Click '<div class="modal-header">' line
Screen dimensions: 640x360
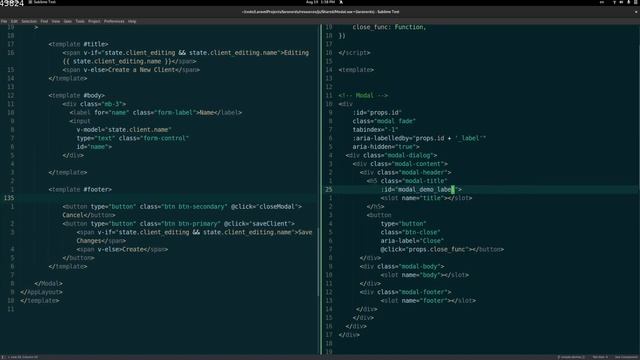coord(406,173)
